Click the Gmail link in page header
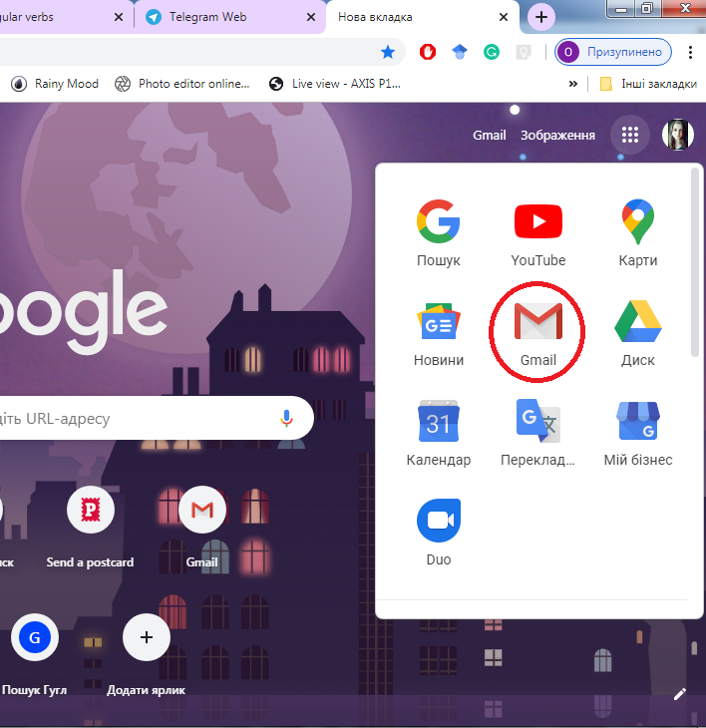This screenshot has height=728, width=706. pyautogui.click(x=490, y=135)
